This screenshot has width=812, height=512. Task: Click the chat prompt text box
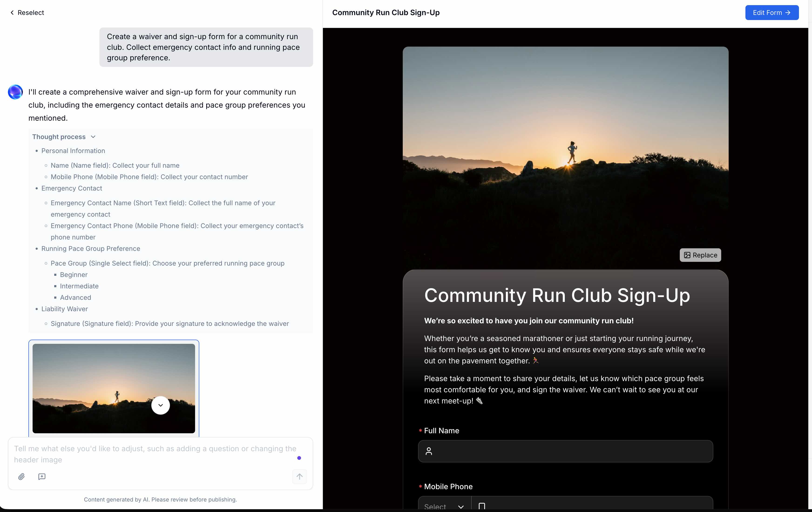click(x=155, y=454)
